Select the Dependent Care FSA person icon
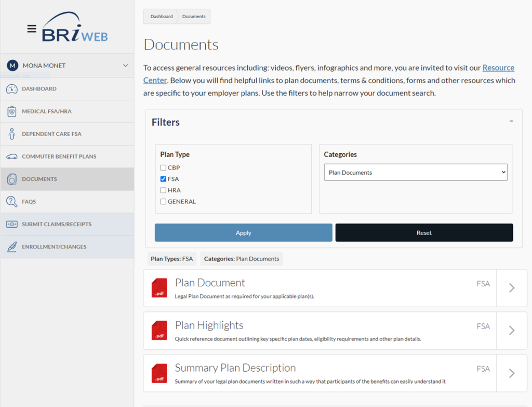 [x=11, y=134]
